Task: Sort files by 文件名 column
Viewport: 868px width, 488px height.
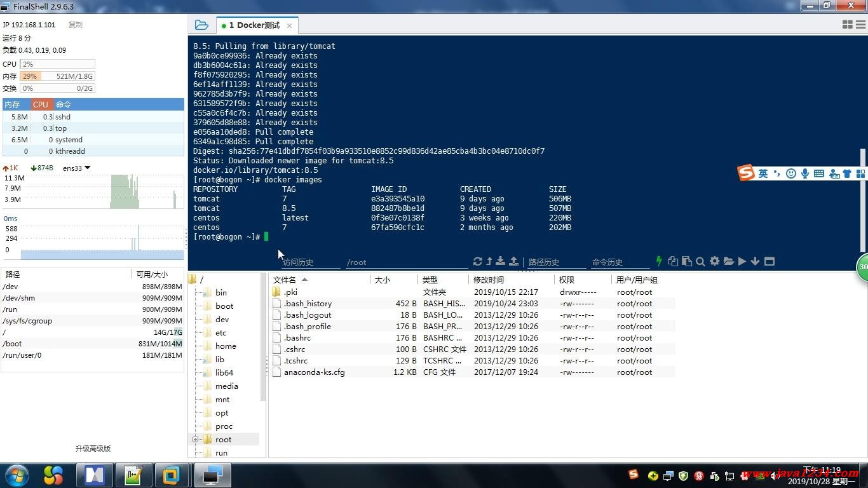Action: point(320,280)
